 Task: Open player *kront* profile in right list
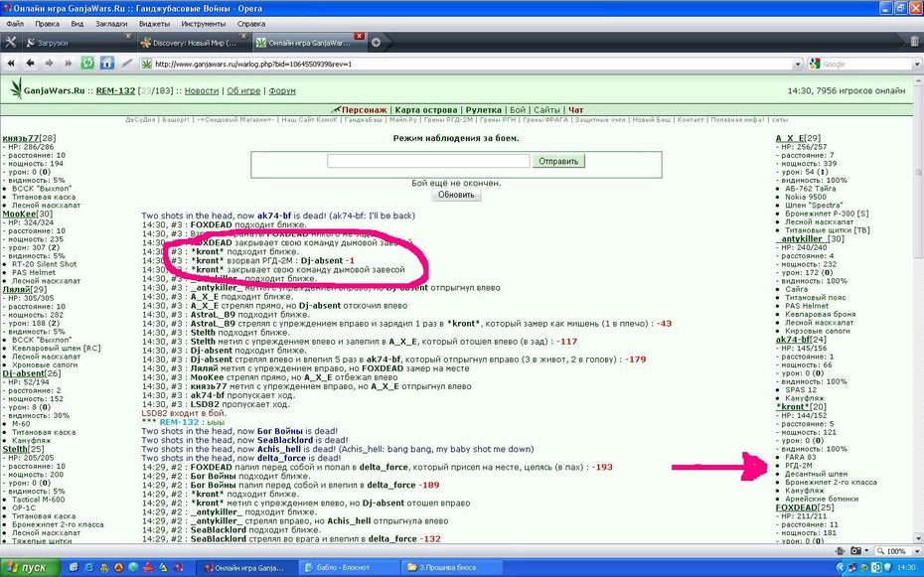[x=793, y=407]
